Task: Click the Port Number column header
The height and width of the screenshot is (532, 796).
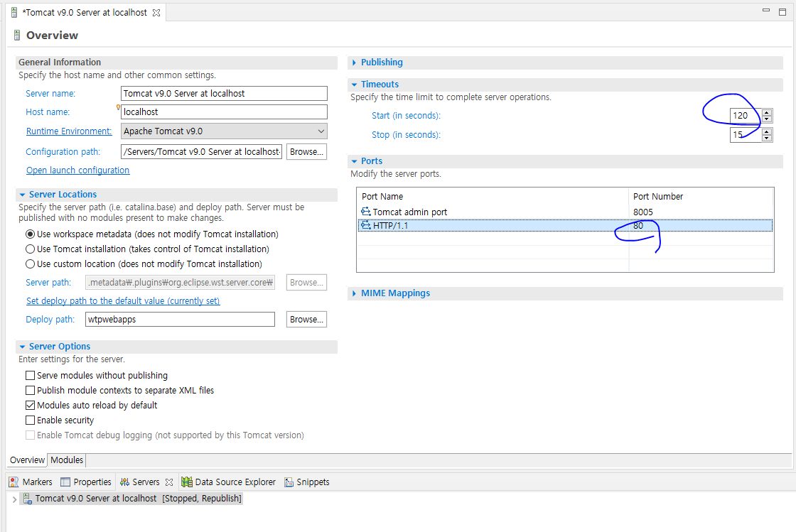Action: pos(701,196)
